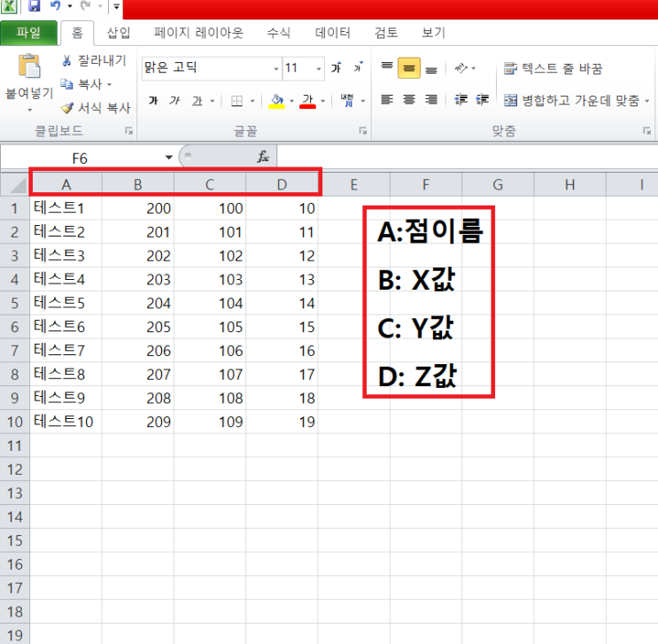Decrease font size with the small 가 icon

[358, 67]
